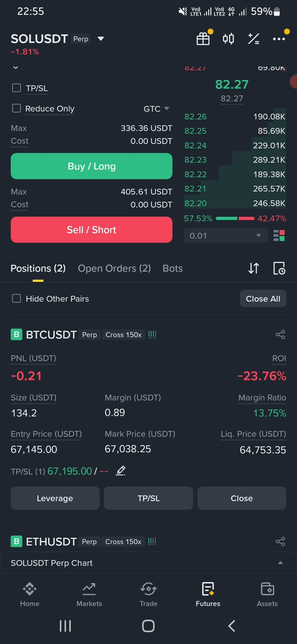
Task: Tap Close All positions button
Action: tap(263, 299)
